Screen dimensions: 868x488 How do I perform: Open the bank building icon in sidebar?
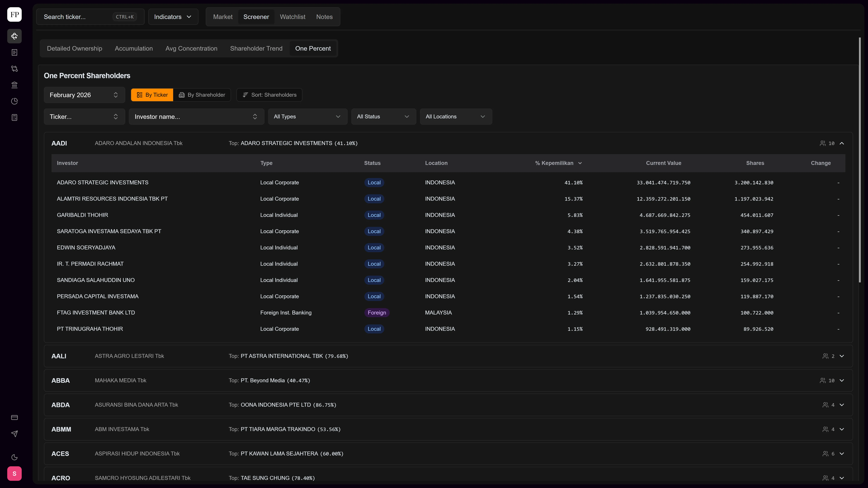14,85
